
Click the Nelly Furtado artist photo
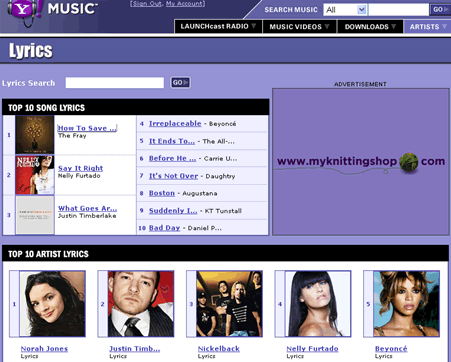pos(318,304)
